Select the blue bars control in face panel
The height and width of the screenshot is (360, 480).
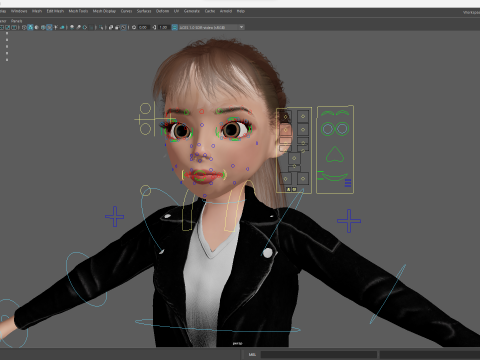tap(348, 183)
